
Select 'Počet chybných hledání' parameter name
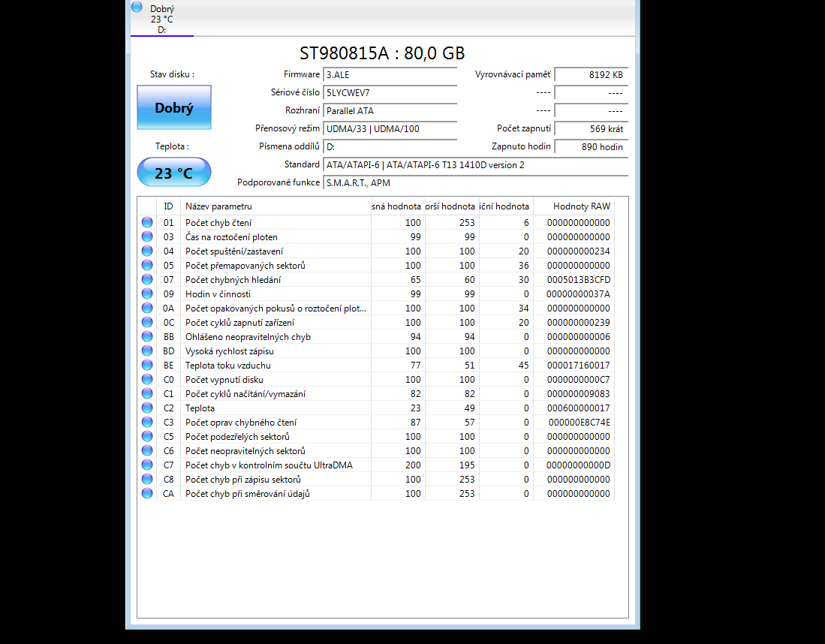click(x=233, y=279)
